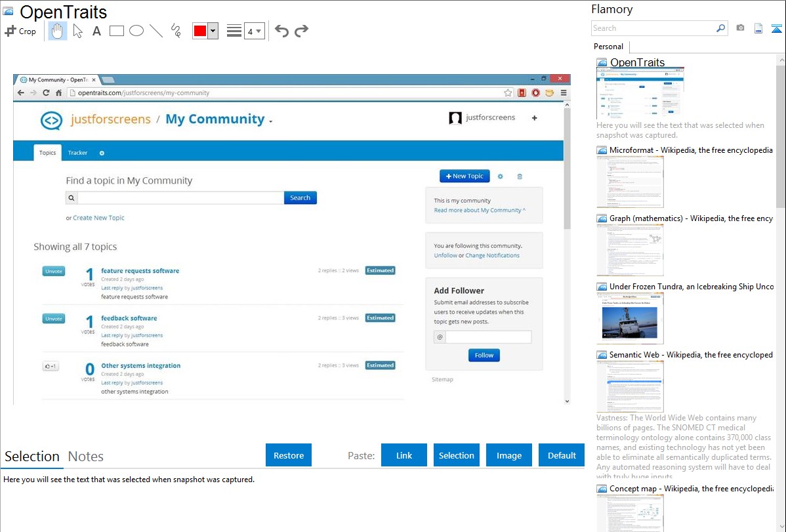Click the redo arrow

[x=301, y=31]
